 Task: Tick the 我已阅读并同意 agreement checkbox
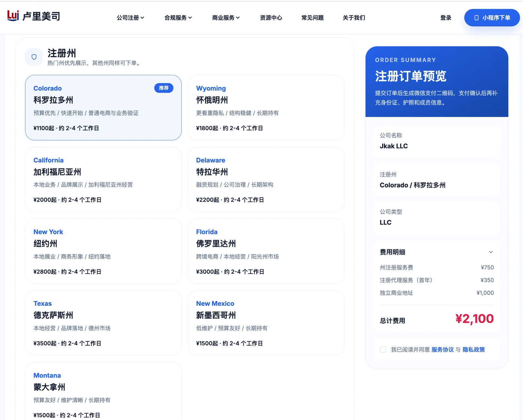click(383, 350)
